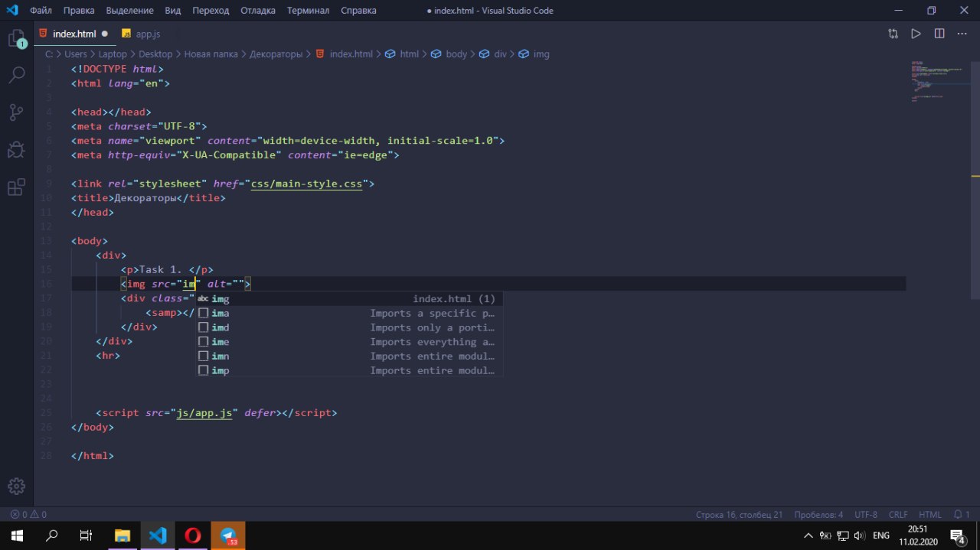Click the code minimap preview
The height and width of the screenshot is (550, 980).
[936, 81]
